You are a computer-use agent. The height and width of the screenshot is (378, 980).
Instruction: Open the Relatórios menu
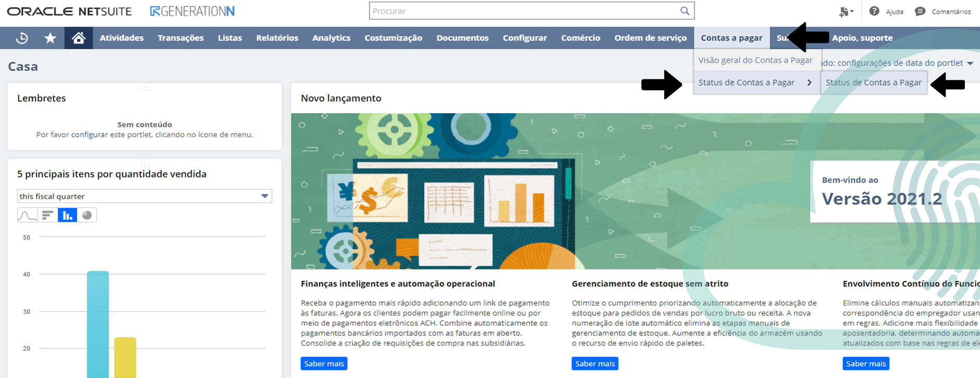(277, 38)
